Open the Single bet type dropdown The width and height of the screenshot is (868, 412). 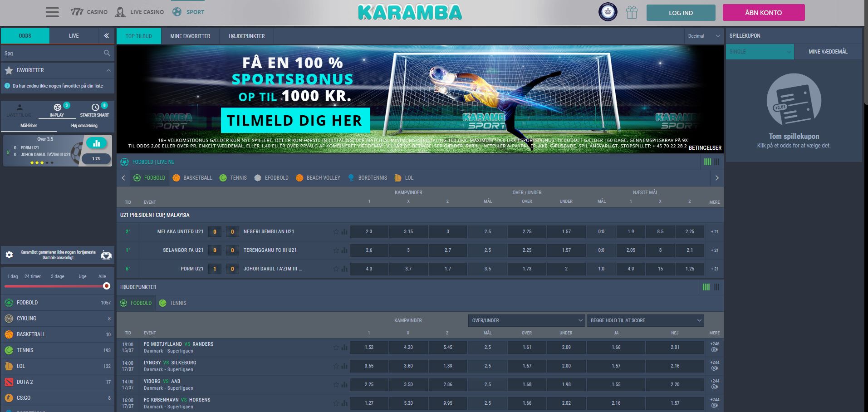760,52
